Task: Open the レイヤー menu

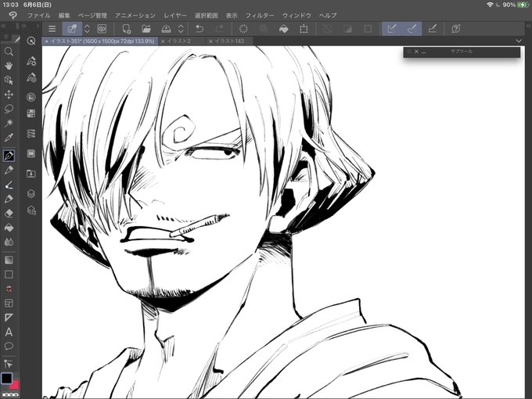Action: (x=175, y=16)
